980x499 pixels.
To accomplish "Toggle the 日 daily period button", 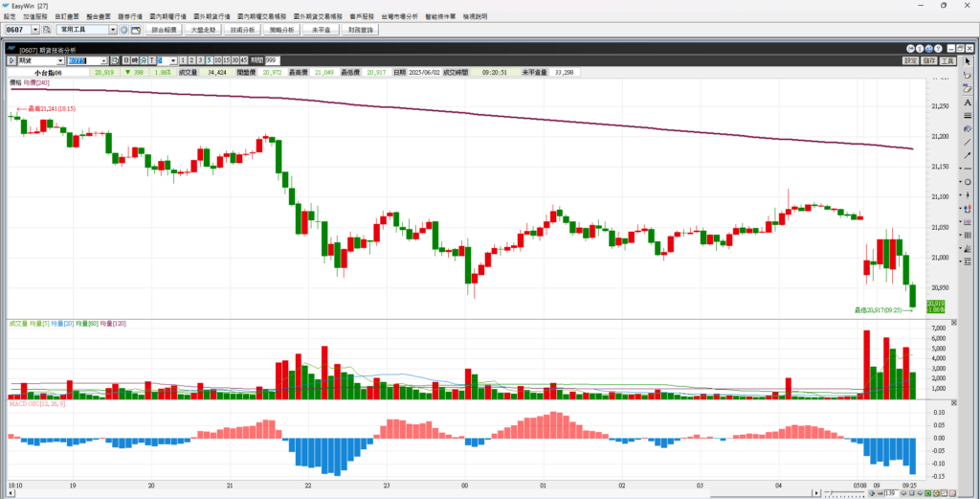I will pyautogui.click(x=125, y=60).
